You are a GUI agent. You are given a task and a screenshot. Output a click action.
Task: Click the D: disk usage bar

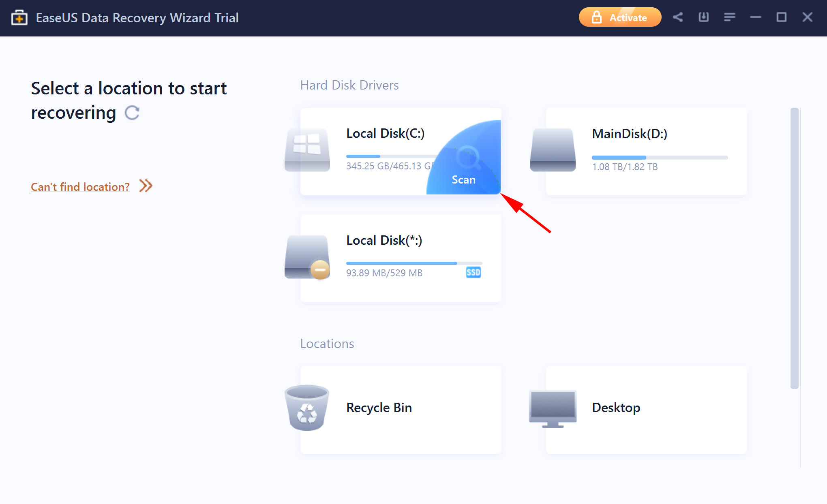660,157
